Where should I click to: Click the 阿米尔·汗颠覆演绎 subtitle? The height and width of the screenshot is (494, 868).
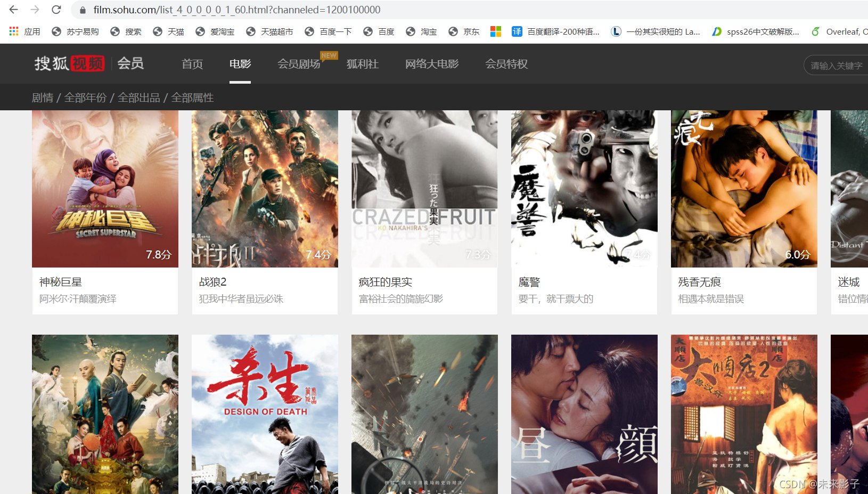78,299
